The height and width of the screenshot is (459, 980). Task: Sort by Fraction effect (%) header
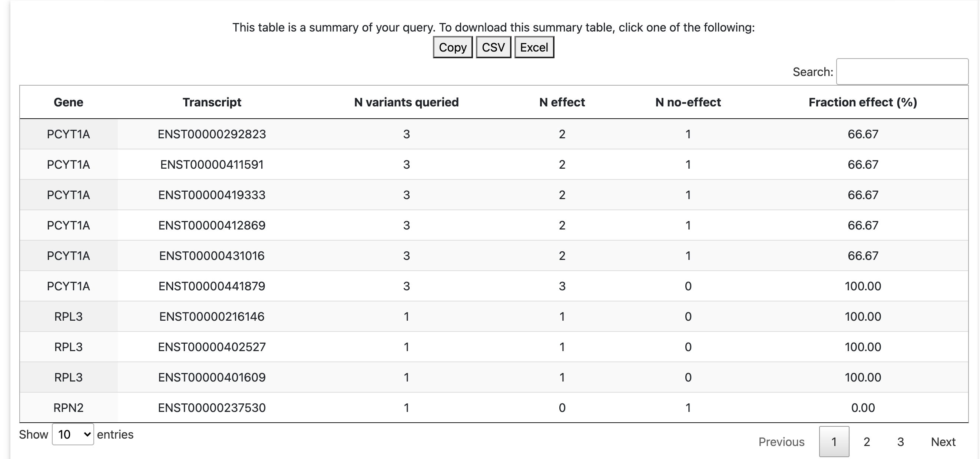coord(863,102)
